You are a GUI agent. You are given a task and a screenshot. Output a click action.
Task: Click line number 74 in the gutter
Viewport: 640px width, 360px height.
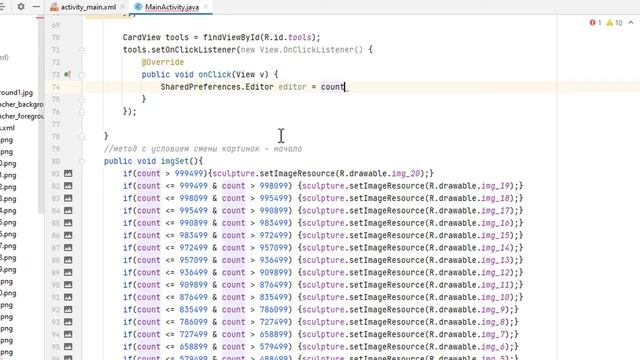coord(56,87)
